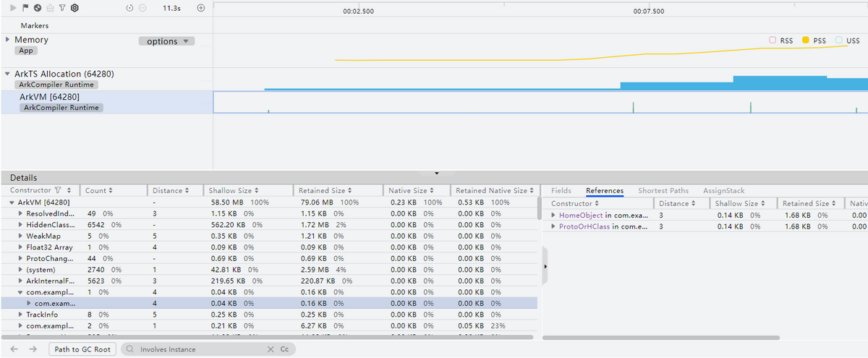This screenshot has height=358, width=868.
Task: Expand the HomeObject reference row
Action: (x=553, y=215)
